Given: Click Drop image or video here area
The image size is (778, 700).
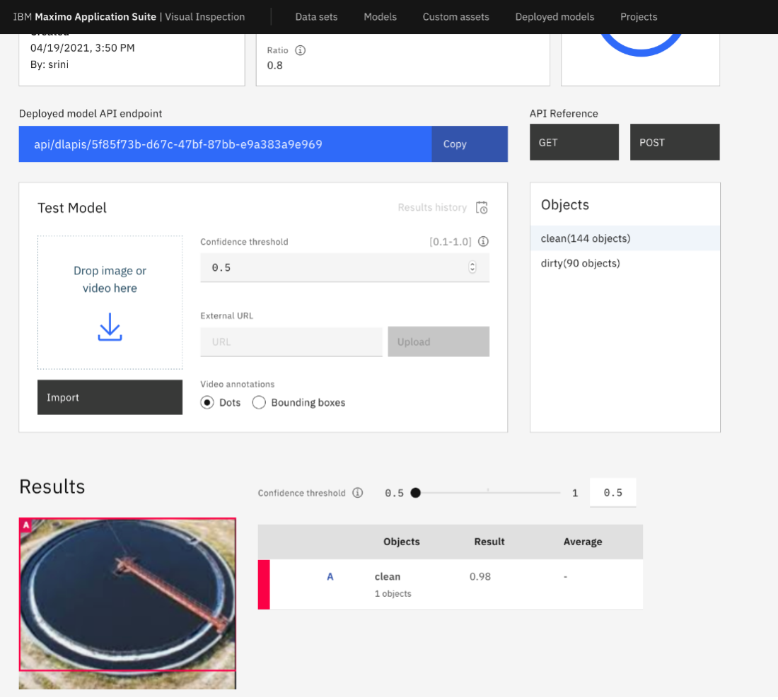Looking at the screenshot, I should point(110,303).
